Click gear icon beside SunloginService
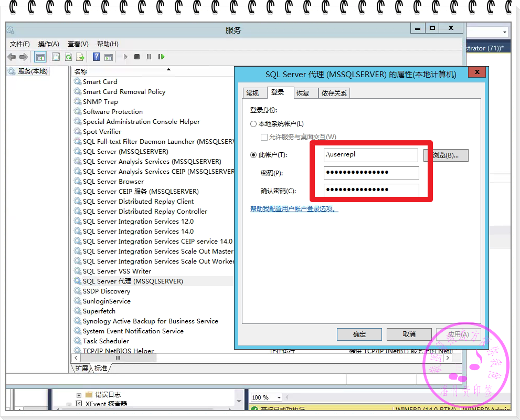Screen dimensions: 520x420 (78, 301)
